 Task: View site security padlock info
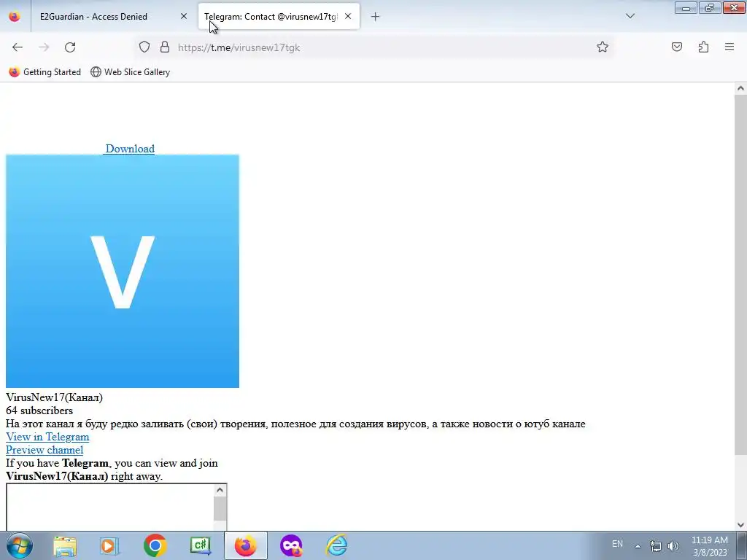click(165, 47)
